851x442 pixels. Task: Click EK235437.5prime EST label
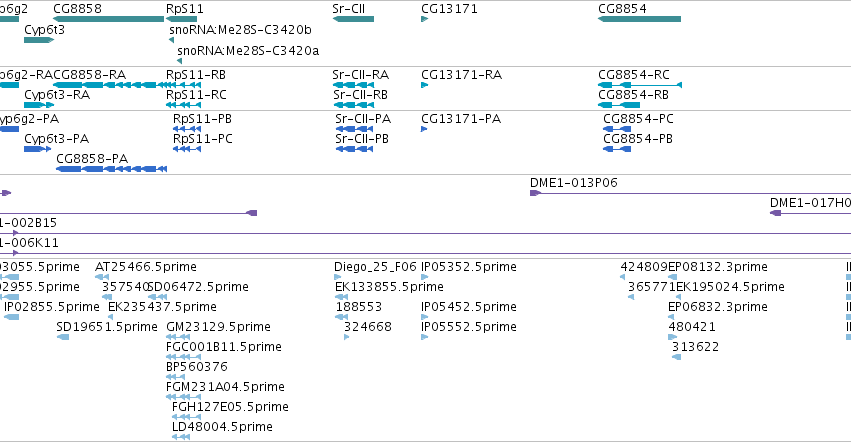[162, 306]
